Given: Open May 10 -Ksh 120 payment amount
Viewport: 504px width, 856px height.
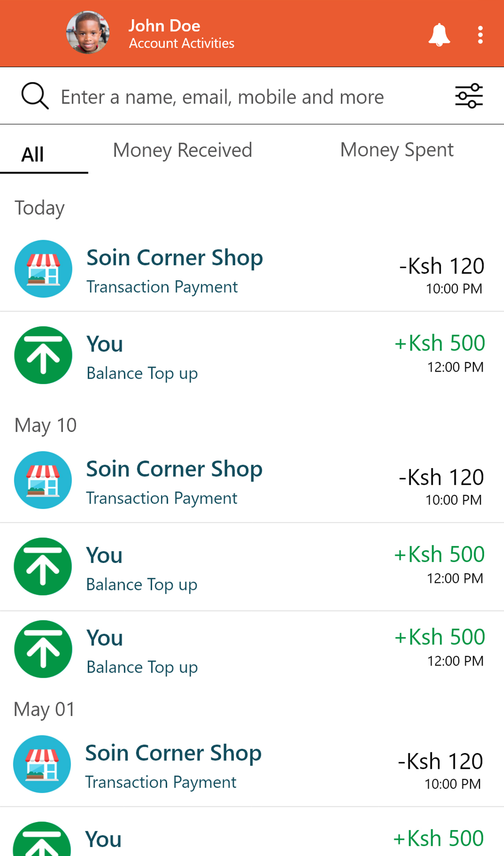Looking at the screenshot, I should [x=441, y=477].
